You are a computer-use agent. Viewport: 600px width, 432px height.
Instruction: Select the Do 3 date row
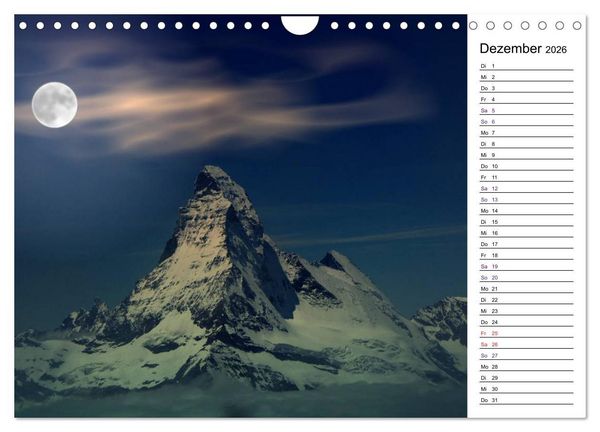527,88
